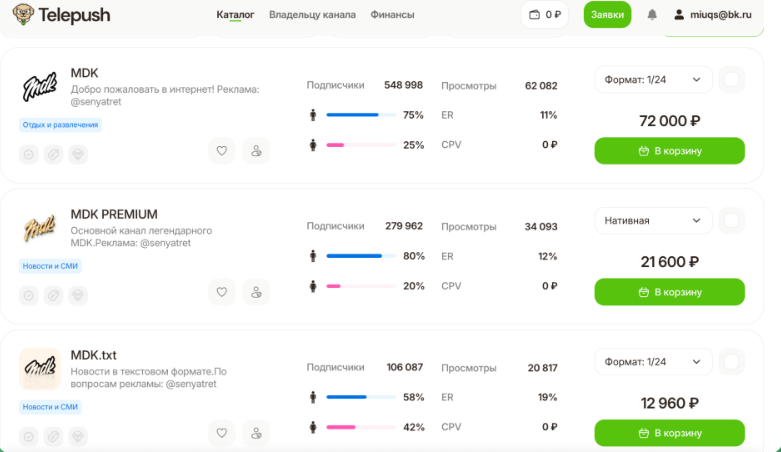Click subscriber count 548 998
Image resolution: width=781 pixels, height=452 pixels.
(x=403, y=85)
